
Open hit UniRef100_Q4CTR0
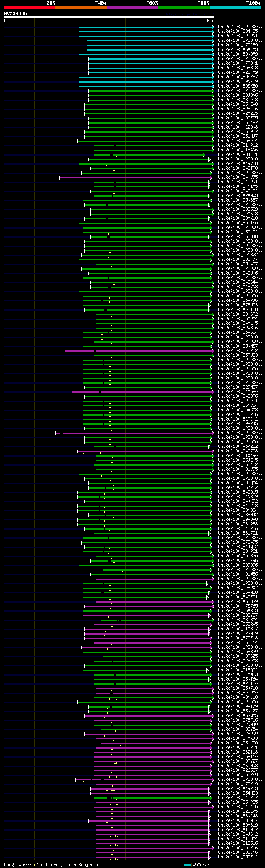pyautogui.click(x=238, y=168)
